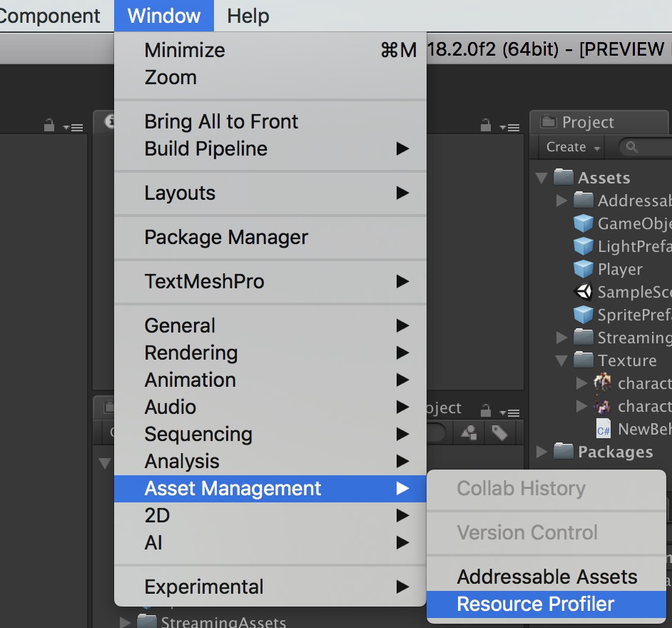The image size is (672, 628).
Task: Open Layouts submenu
Action: click(270, 193)
